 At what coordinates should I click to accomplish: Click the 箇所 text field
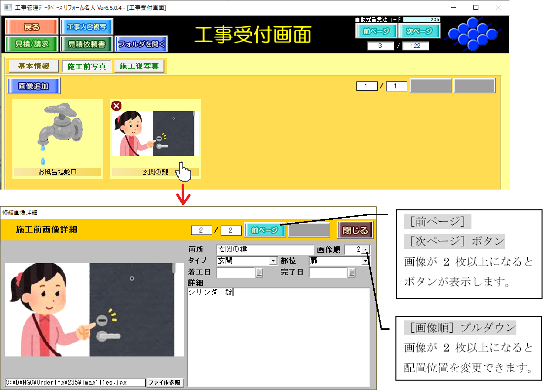[x=265, y=250]
